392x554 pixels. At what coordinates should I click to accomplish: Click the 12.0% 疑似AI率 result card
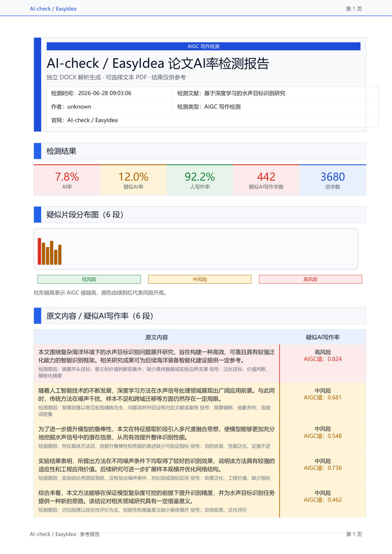[133, 180]
